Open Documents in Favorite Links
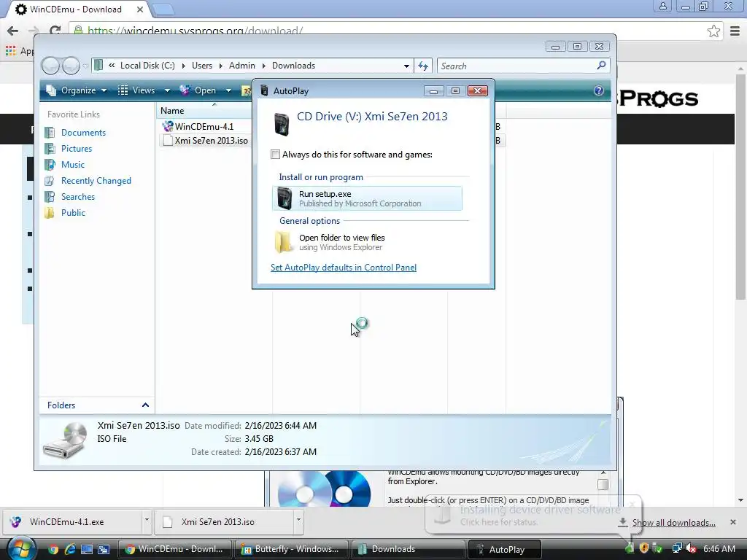Screen dimensions: 747x560 (83, 133)
